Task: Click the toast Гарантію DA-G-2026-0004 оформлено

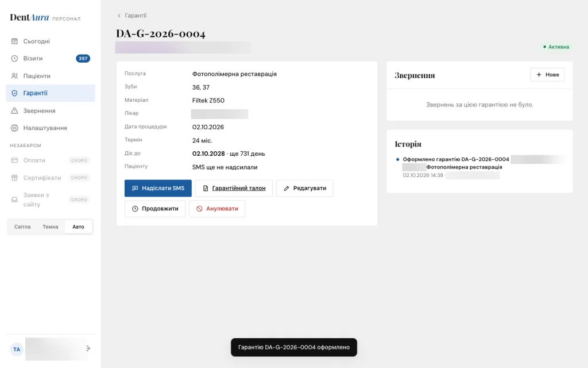Action: point(294,347)
